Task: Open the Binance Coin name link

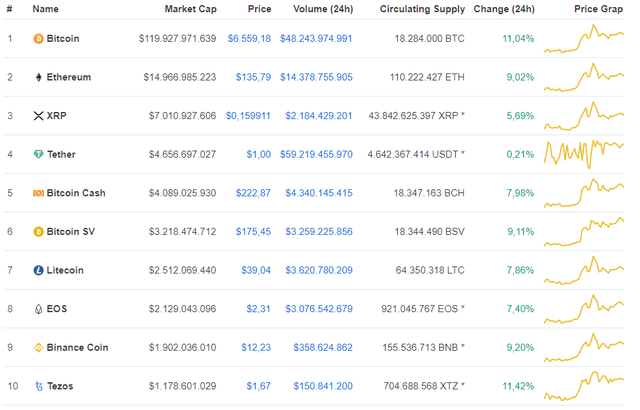Action: point(78,348)
